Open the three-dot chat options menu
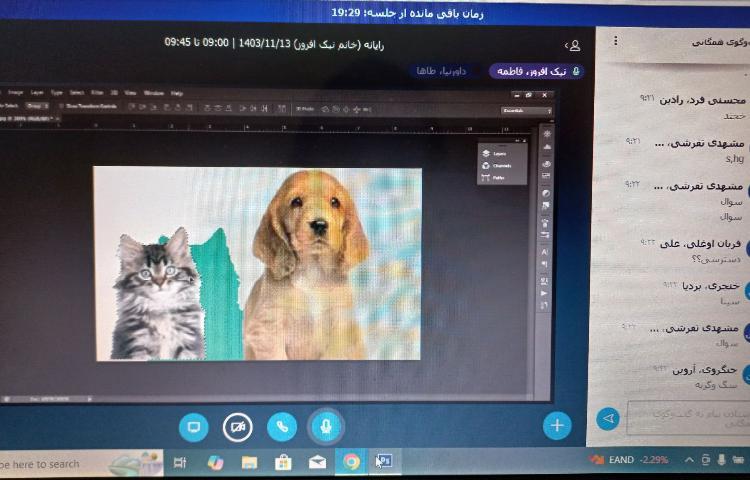 pos(616,41)
